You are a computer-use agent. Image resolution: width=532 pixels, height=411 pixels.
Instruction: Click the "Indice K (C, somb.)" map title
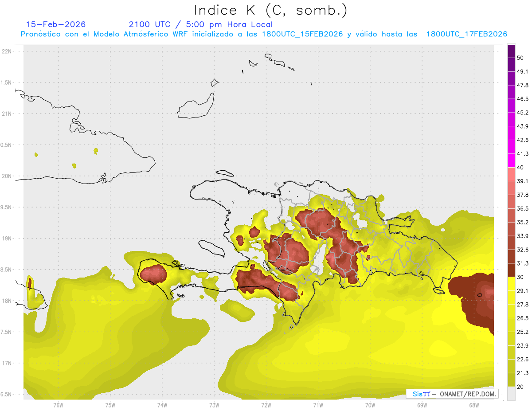coord(271,10)
